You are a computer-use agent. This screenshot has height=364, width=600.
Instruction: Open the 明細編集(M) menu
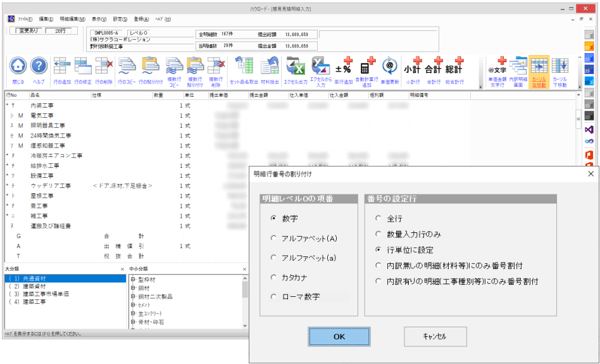(x=72, y=20)
